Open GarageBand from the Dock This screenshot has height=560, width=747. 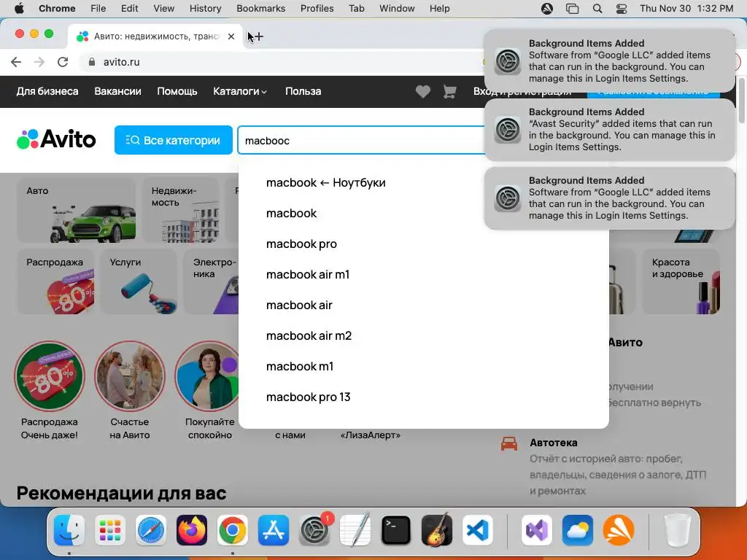436,530
